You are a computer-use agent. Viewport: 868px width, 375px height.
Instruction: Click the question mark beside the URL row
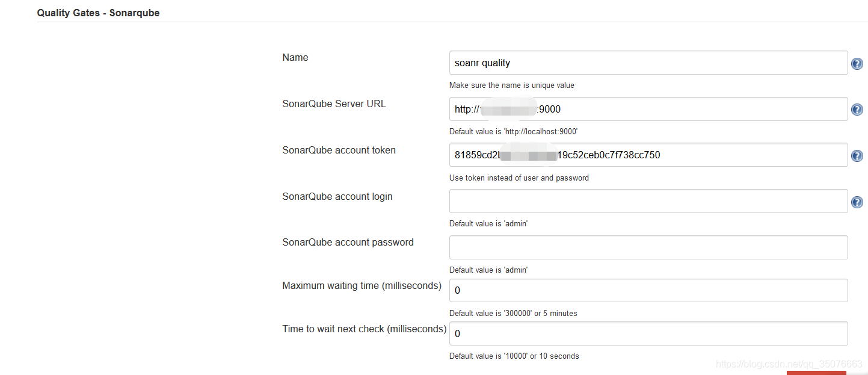pos(857,109)
